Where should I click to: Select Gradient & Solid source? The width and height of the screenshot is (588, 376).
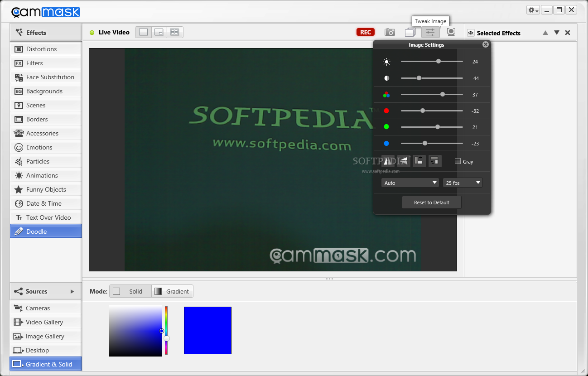(46, 364)
